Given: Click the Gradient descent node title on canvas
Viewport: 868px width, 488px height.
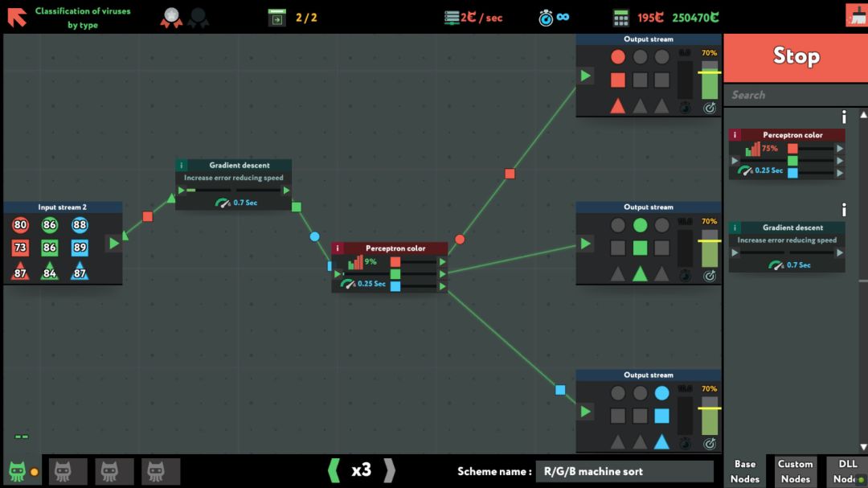Looking at the screenshot, I should [x=240, y=165].
